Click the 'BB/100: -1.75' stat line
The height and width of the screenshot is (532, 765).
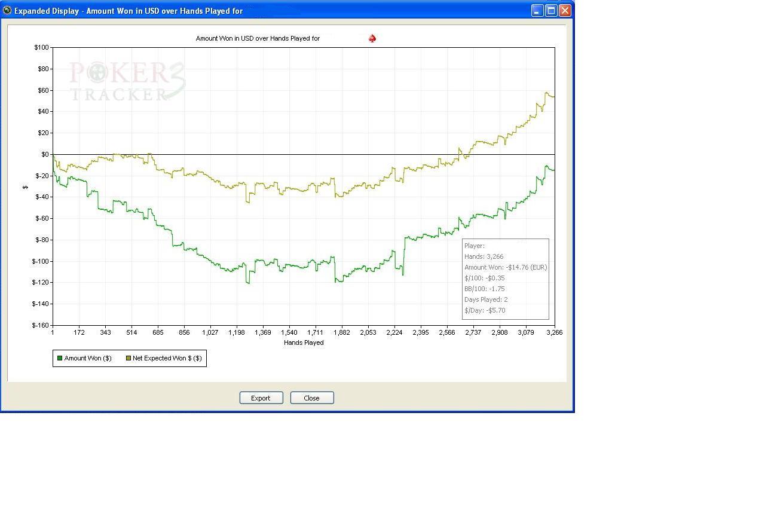485,289
